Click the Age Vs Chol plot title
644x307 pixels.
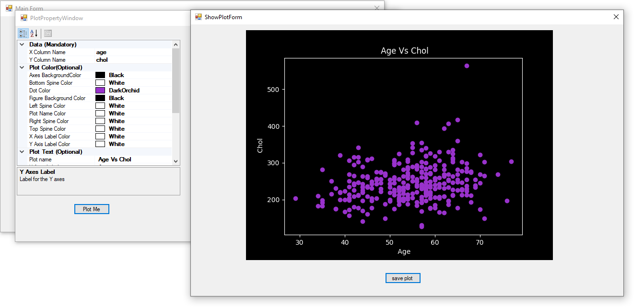(404, 51)
